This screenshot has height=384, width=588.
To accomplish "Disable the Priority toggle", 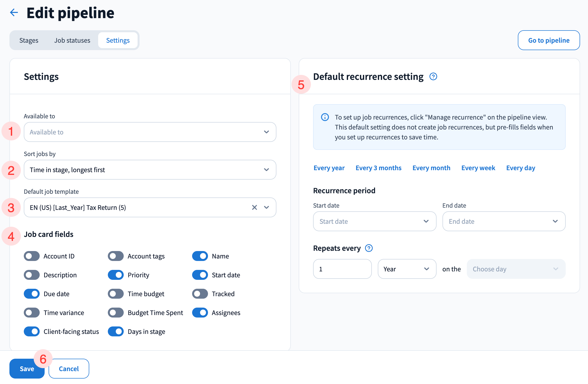I will pos(116,275).
